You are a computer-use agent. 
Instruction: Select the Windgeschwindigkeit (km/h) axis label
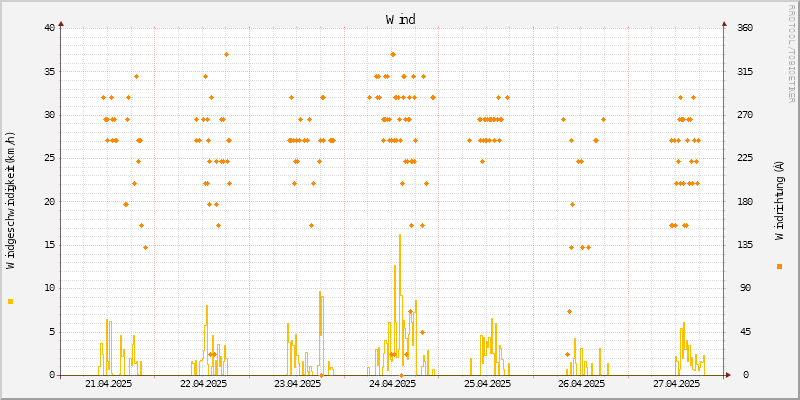pos(11,200)
